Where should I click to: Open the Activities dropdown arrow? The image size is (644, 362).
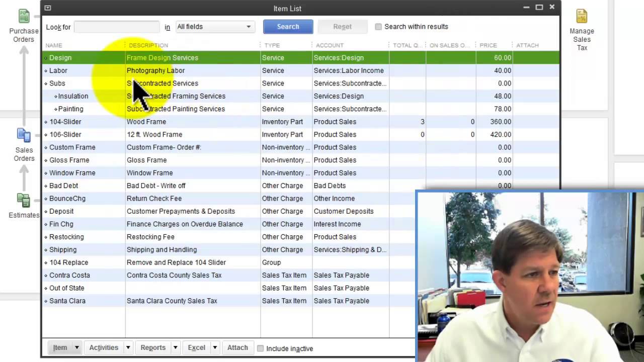click(128, 347)
